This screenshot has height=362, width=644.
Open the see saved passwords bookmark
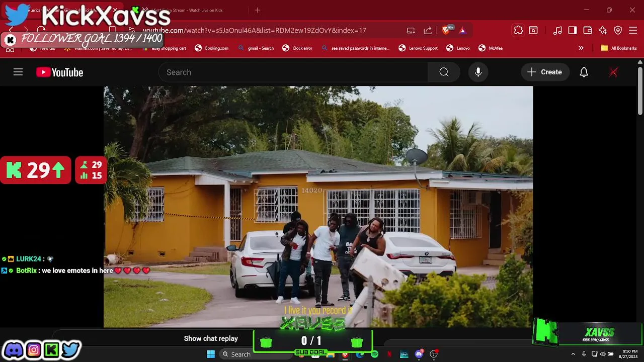(x=355, y=48)
